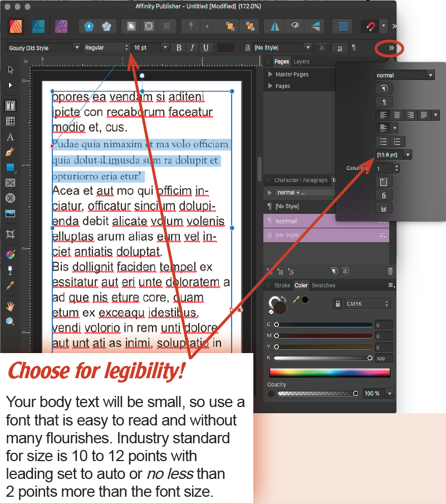Center align text in the paragraph popup
The height and width of the screenshot is (504, 446).
click(x=396, y=115)
